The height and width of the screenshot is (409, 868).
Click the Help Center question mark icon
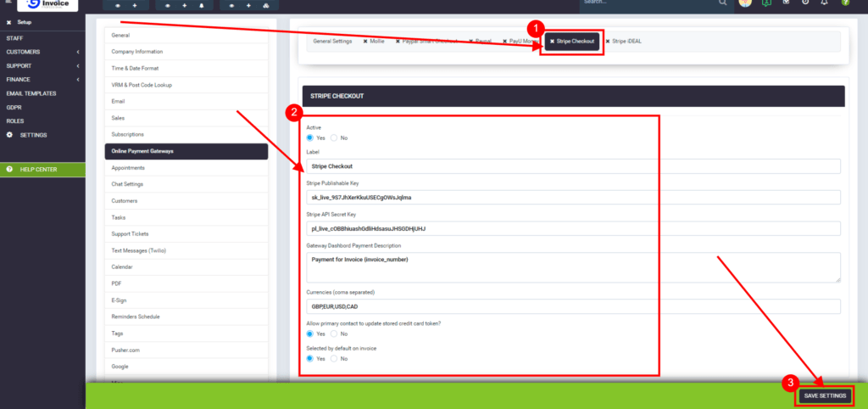click(x=9, y=169)
